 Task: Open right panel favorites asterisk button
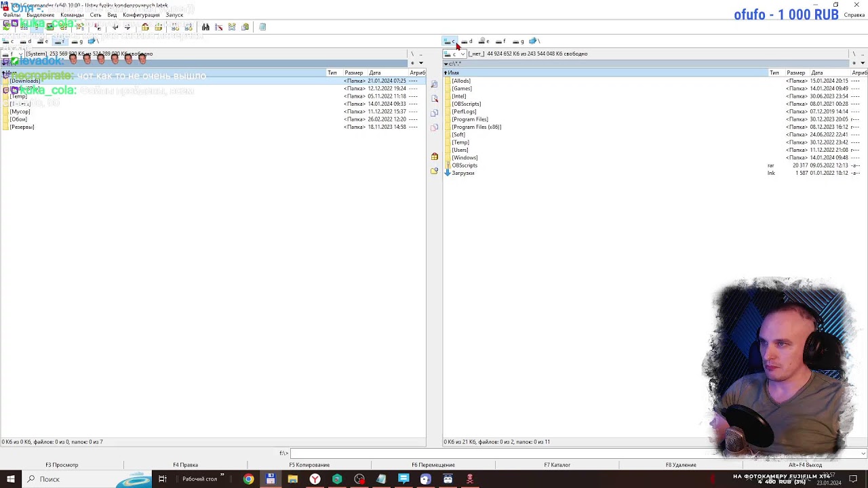854,63
